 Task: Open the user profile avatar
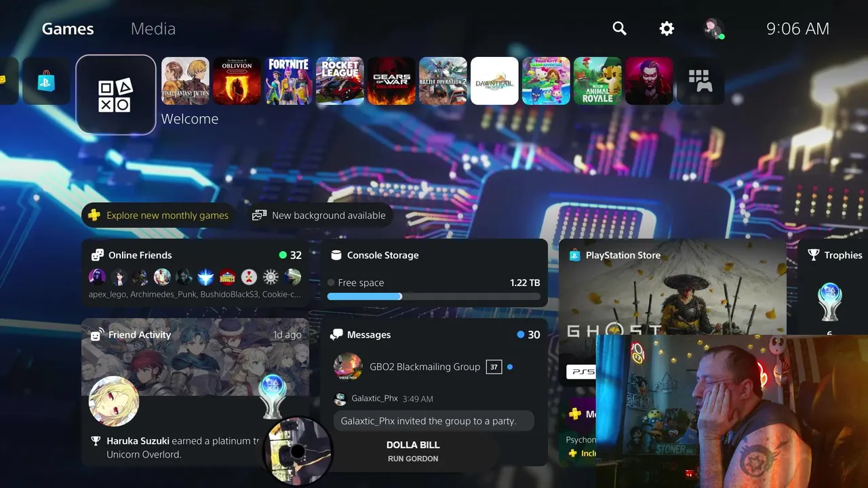point(713,28)
